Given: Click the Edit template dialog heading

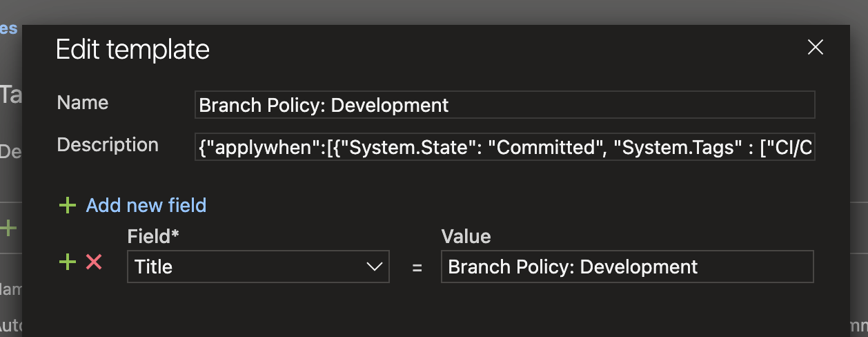Looking at the screenshot, I should pyautogui.click(x=132, y=50).
